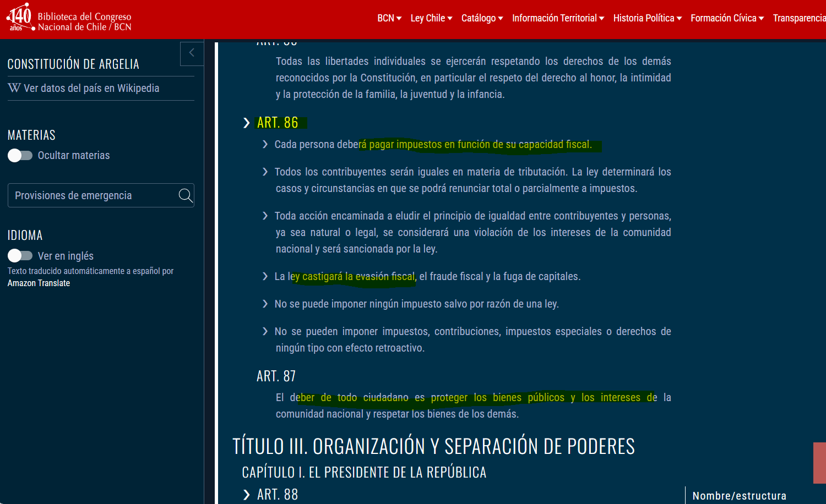Click the IDIOMA section heading
The image size is (826, 504).
(25, 235)
